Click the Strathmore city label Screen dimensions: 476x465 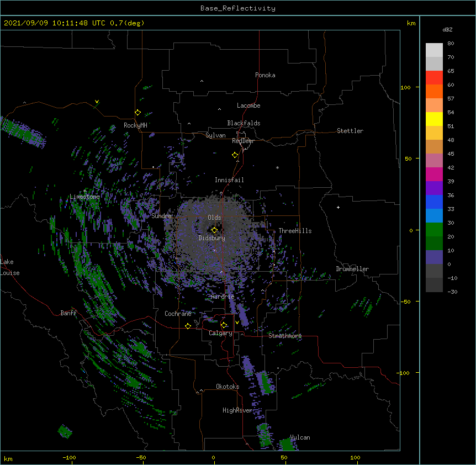click(285, 336)
